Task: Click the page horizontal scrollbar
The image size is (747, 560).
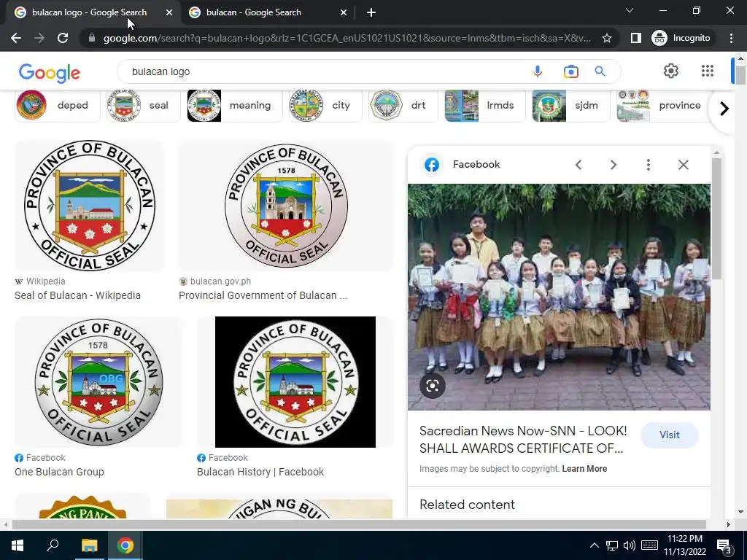Action: pos(359,524)
